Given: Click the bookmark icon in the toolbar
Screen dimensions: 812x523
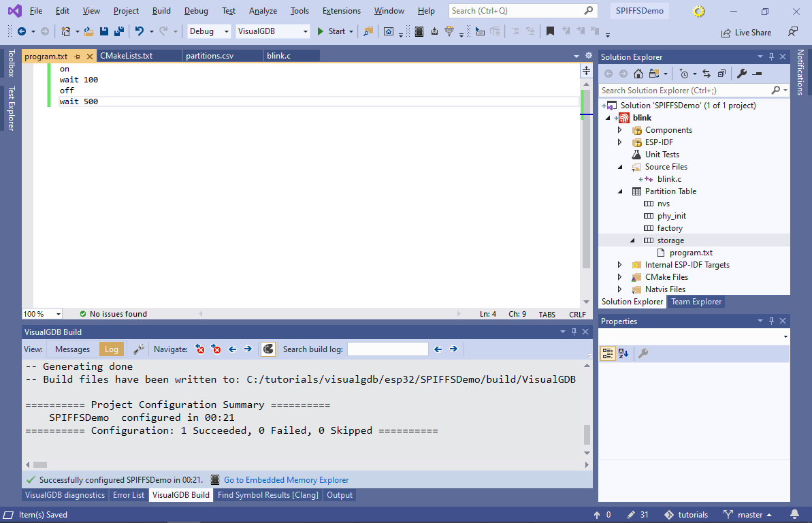Looking at the screenshot, I should click(550, 31).
